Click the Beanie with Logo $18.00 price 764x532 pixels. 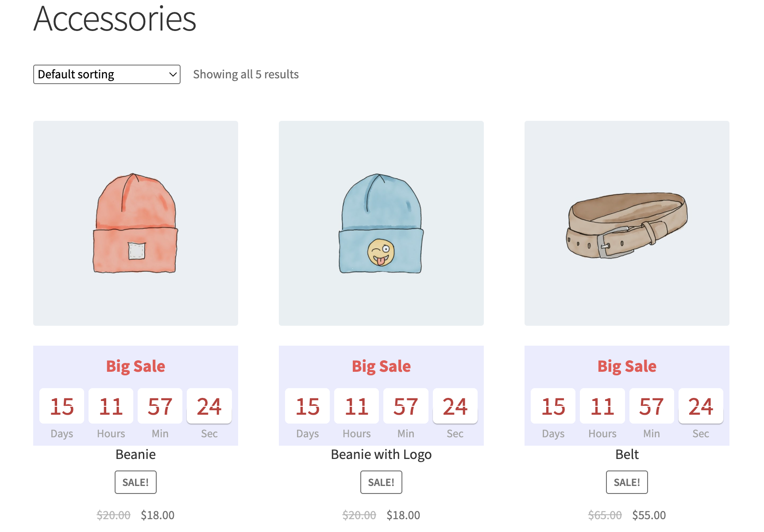403,515
